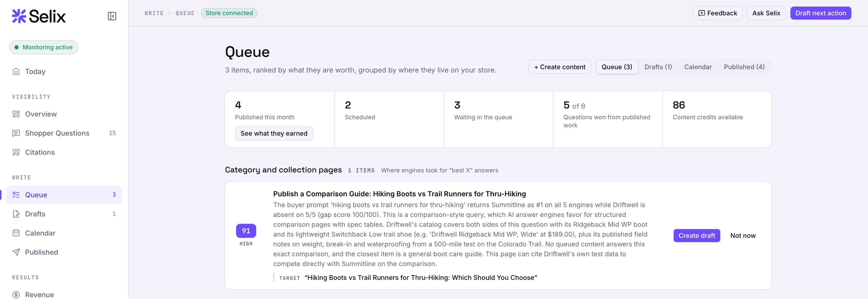The width and height of the screenshot is (868, 299).
Task: Click the Citations quote icon
Action: pyautogui.click(x=16, y=152)
